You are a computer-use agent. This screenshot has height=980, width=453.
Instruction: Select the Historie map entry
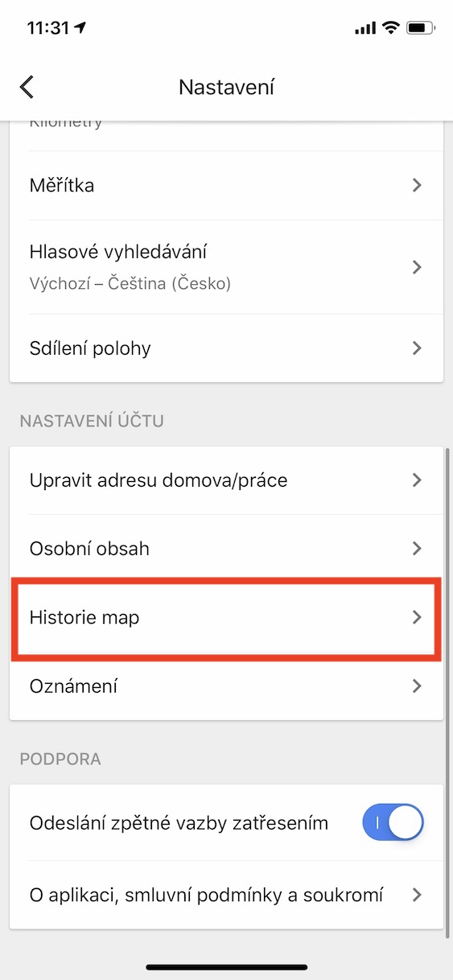226,618
